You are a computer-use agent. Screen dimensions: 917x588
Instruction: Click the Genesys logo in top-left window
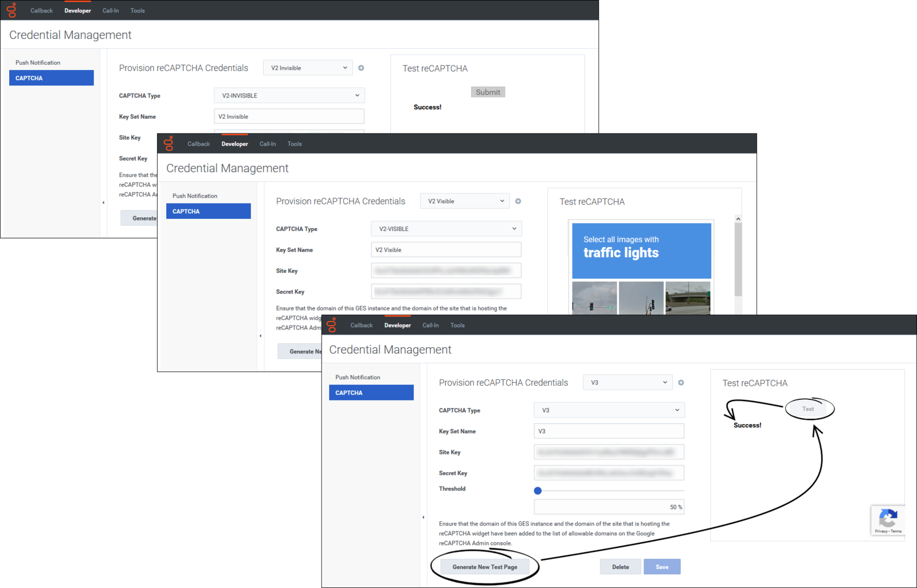point(11,10)
